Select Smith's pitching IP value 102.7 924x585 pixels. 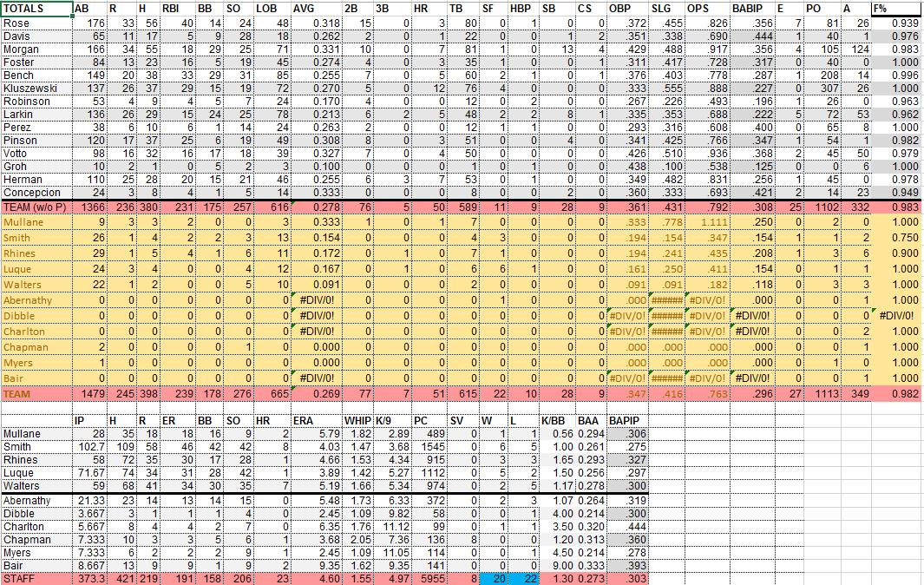tap(91, 447)
